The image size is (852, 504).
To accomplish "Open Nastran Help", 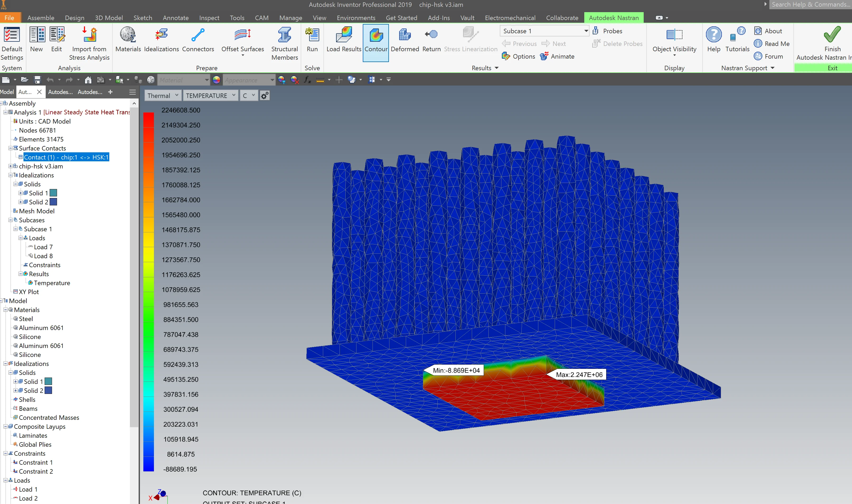I will coord(714,40).
